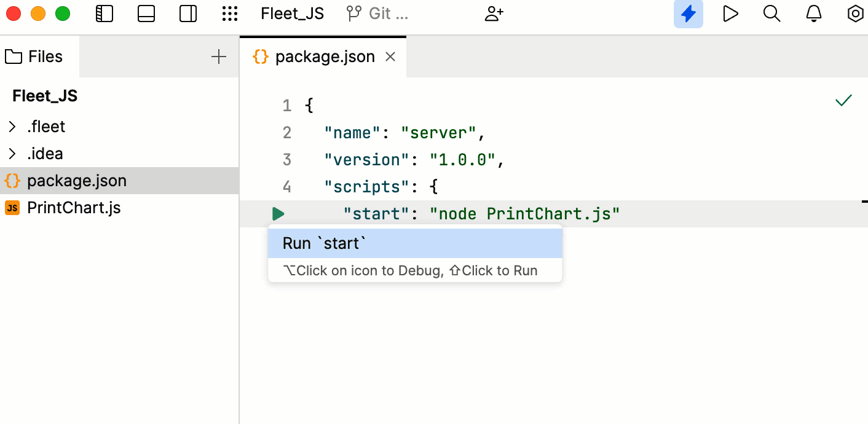
Task: Open Fleet settings with the gear icon
Action: pyautogui.click(x=855, y=14)
